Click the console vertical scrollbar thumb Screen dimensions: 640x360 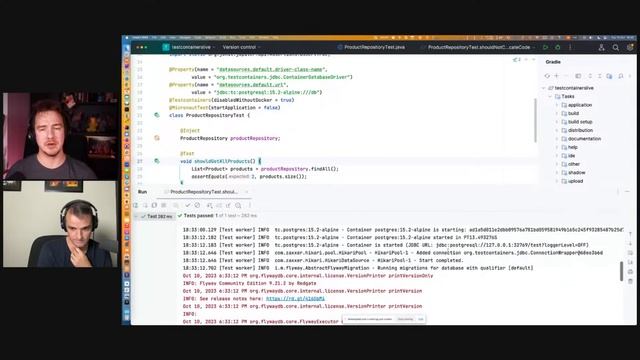622,271
